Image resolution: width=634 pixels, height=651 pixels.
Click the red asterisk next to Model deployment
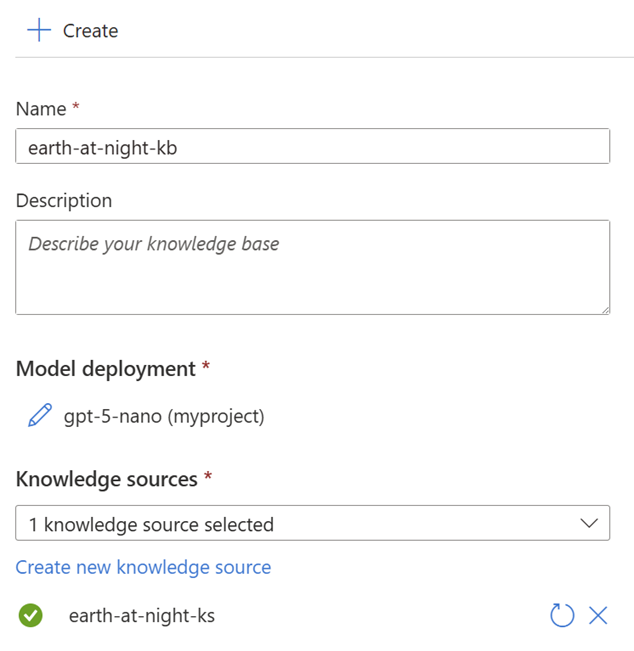(206, 367)
